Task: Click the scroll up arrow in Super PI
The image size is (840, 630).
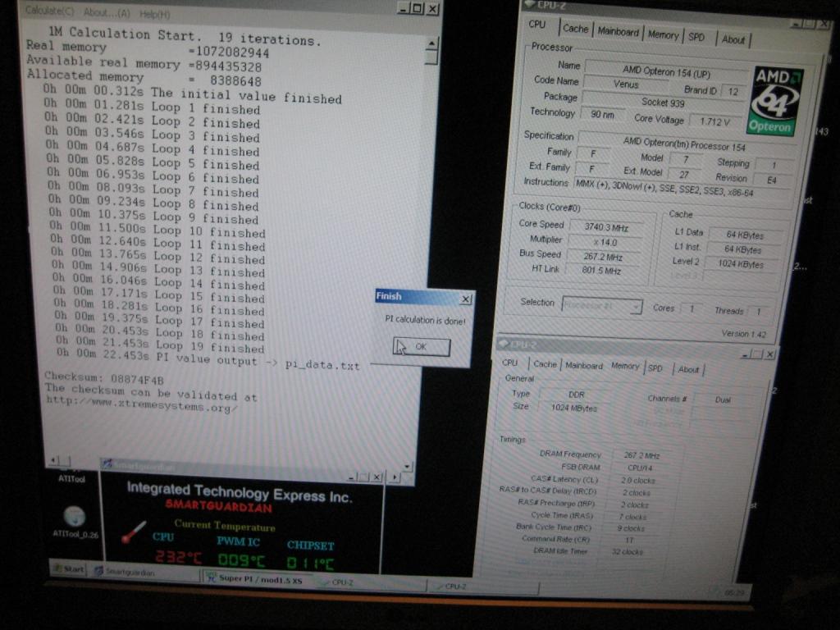Action: [431, 43]
